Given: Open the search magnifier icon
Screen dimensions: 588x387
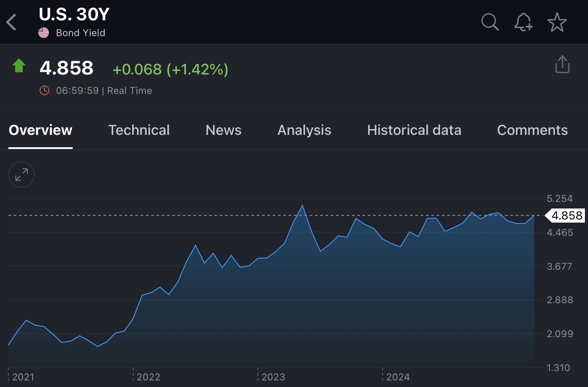Looking at the screenshot, I should pos(489,22).
